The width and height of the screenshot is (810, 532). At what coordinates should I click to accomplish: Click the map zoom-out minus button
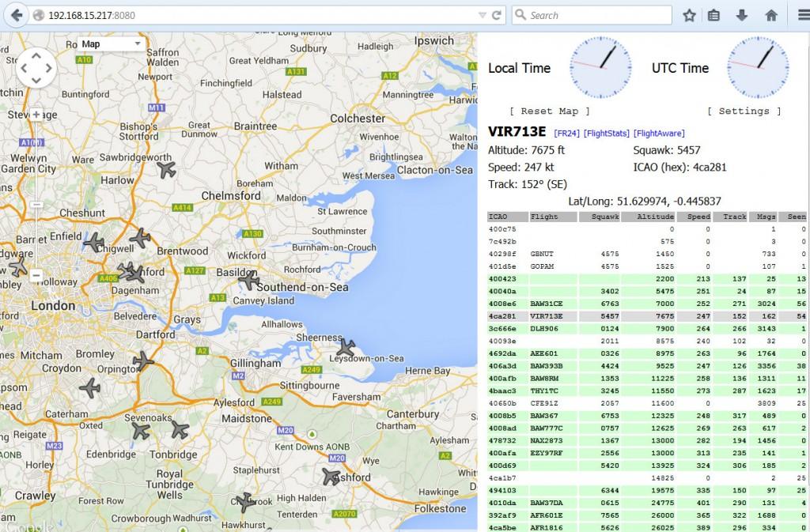36,275
